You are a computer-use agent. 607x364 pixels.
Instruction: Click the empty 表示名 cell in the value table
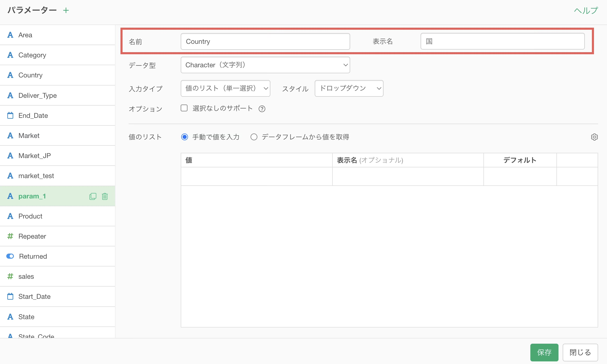point(408,177)
